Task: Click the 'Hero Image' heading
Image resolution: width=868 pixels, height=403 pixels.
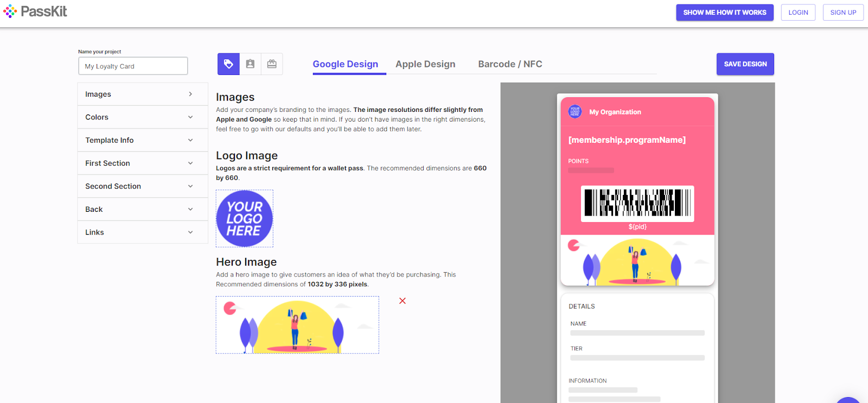Action: coord(246,262)
